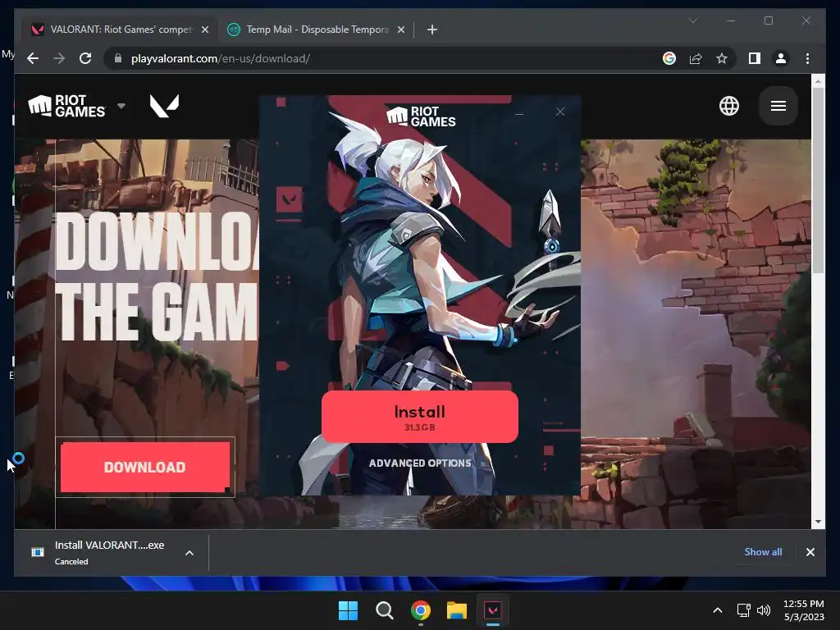Image resolution: width=840 pixels, height=630 pixels.
Task: Open the hamburger menu on Valorant page
Action: pos(778,106)
